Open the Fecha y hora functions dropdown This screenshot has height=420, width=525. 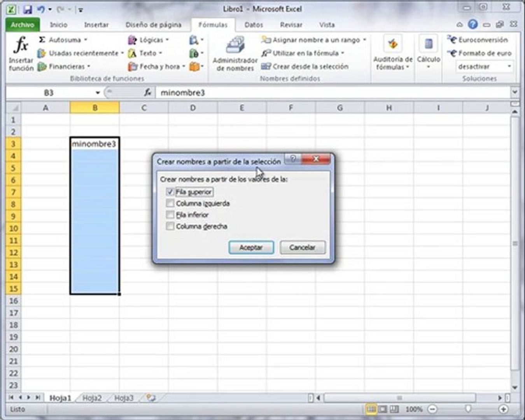(x=157, y=66)
